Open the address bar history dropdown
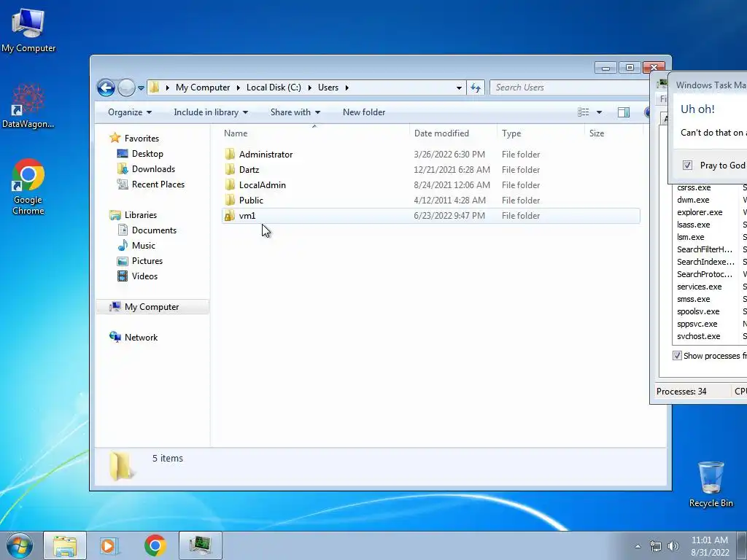Viewport: 747px width, 560px height. click(x=459, y=87)
